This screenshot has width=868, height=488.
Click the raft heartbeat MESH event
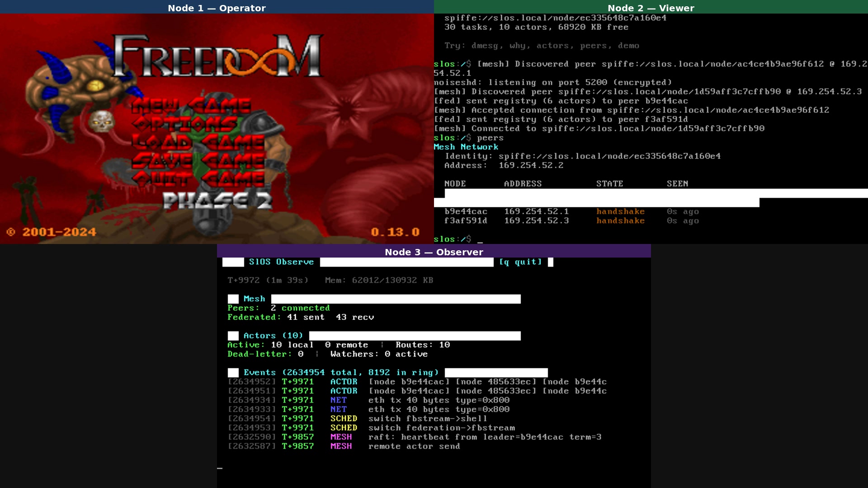415,437
